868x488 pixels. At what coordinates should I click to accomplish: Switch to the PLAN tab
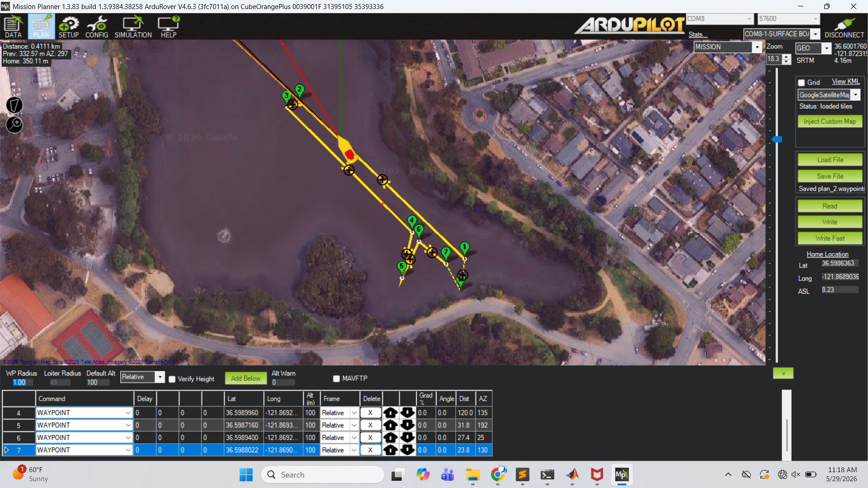[41, 27]
